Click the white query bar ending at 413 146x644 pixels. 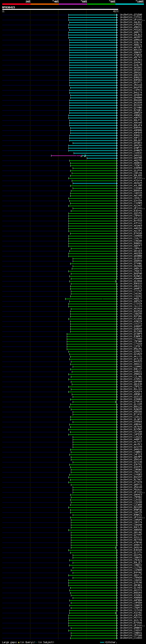pos(60,9)
